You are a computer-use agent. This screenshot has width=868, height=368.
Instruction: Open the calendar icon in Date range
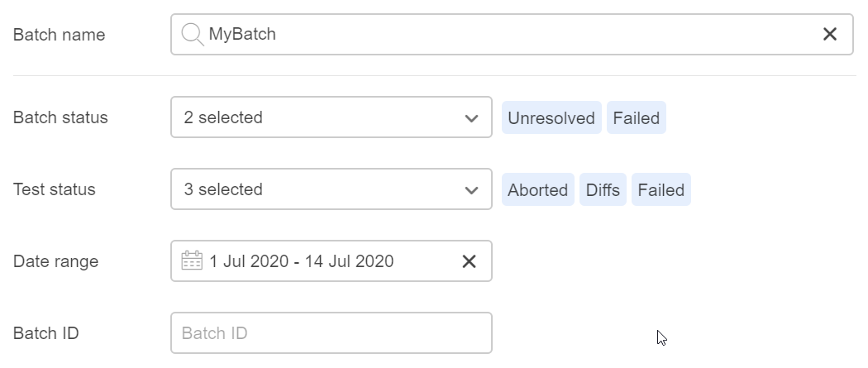(x=192, y=261)
